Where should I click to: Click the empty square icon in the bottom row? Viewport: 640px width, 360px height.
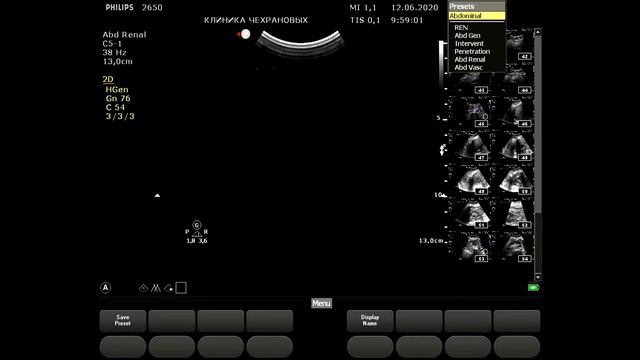tap(181, 288)
